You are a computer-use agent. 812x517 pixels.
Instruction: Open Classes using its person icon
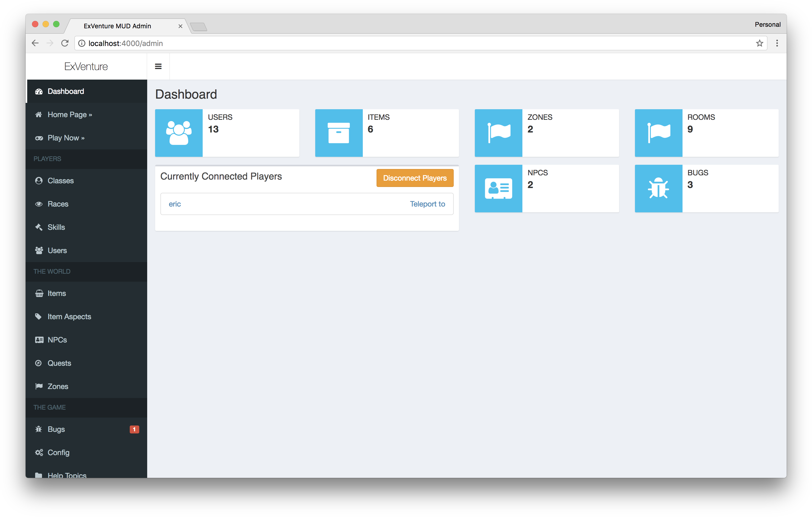click(39, 181)
